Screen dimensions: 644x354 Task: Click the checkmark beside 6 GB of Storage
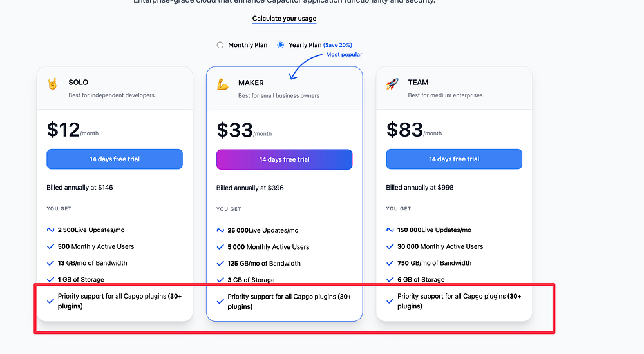point(390,279)
